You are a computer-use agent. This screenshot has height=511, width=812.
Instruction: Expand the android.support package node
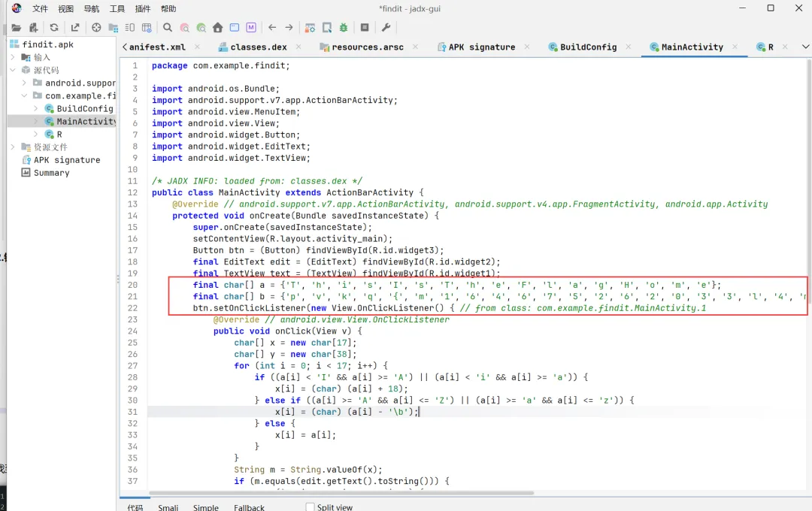click(24, 83)
